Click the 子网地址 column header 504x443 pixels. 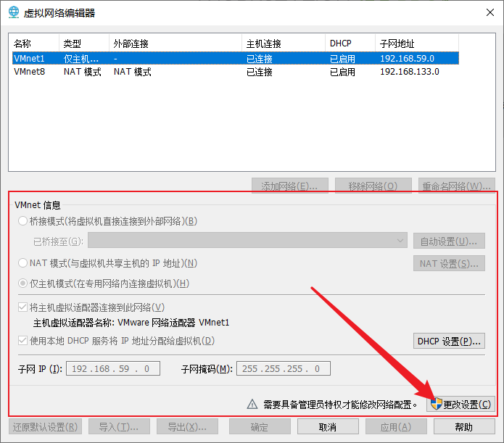[x=417, y=44]
